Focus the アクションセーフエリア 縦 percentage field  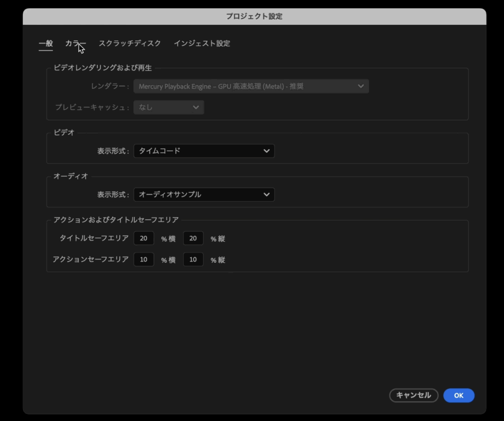coord(193,259)
